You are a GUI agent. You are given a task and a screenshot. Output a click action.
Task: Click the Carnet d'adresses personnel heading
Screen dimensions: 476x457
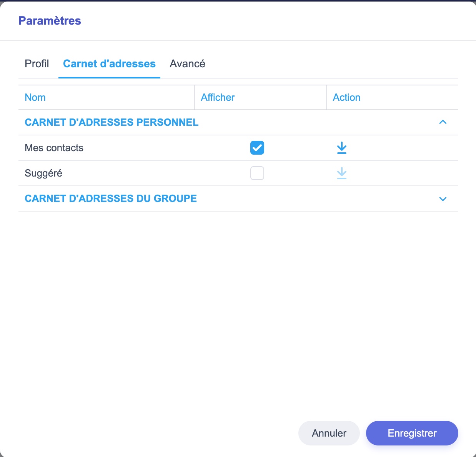tap(112, 122)
